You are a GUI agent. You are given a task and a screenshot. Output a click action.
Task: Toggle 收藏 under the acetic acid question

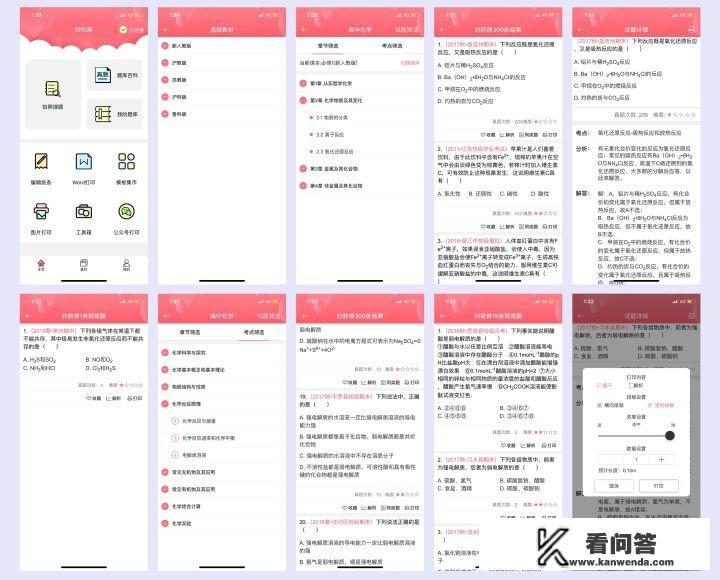[x=508, y=445]
